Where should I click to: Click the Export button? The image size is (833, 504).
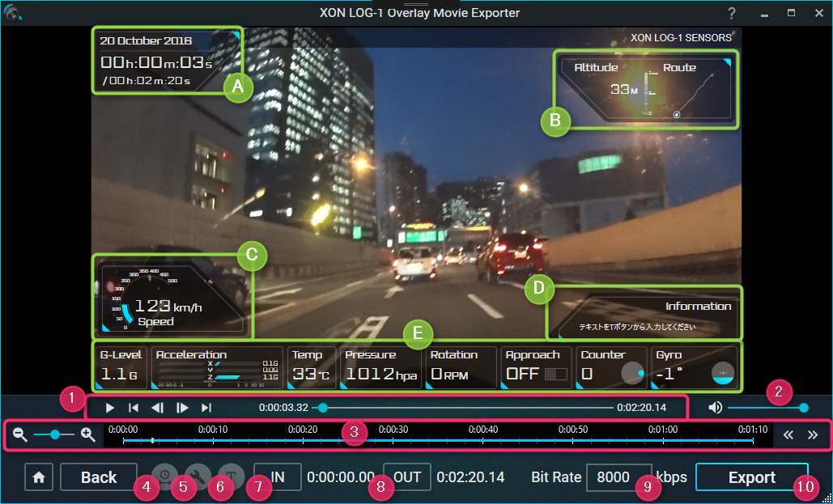(752, 477)
